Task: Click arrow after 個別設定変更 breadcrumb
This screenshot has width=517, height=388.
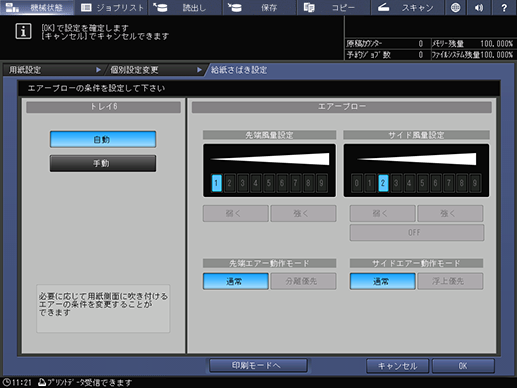Action: [x=199, y=70]
